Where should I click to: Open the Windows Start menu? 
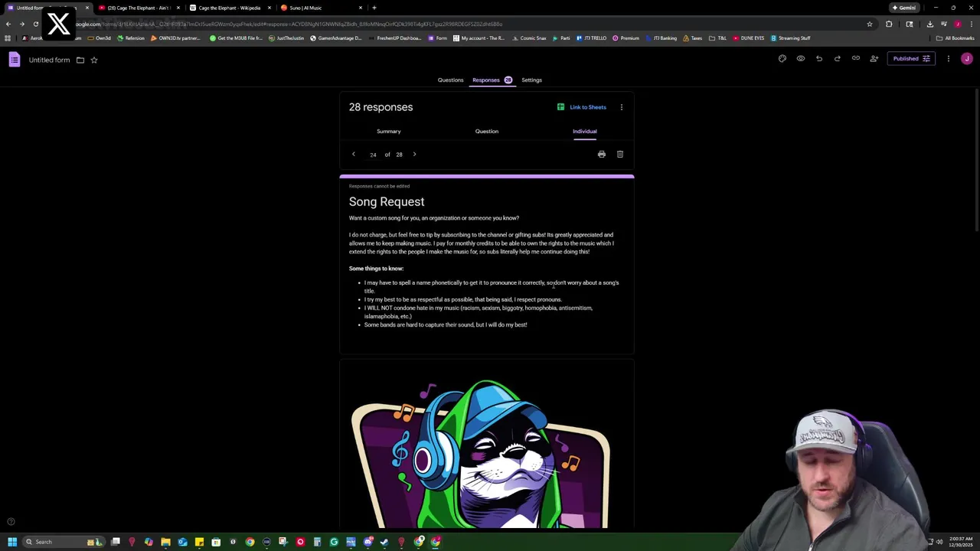12,542
